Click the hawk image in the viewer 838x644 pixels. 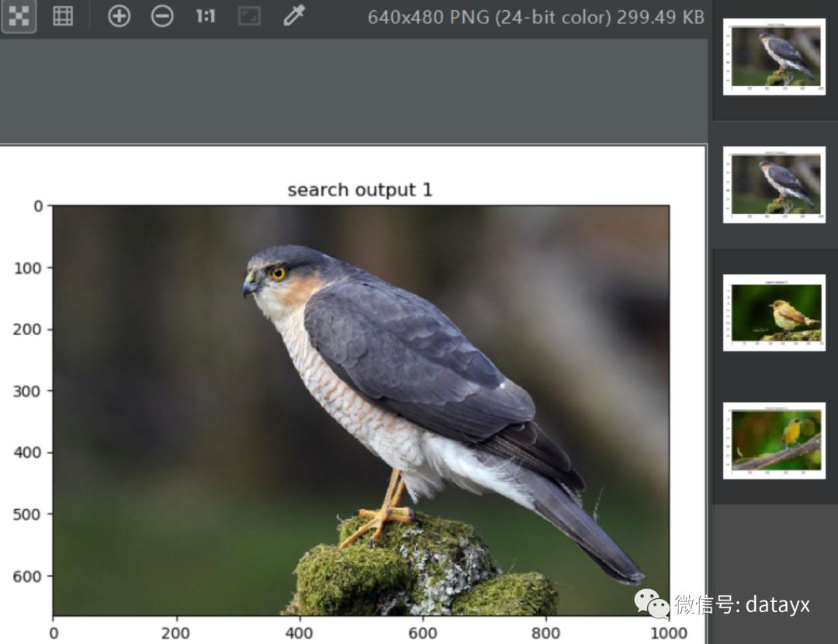[x=361, y=410]
